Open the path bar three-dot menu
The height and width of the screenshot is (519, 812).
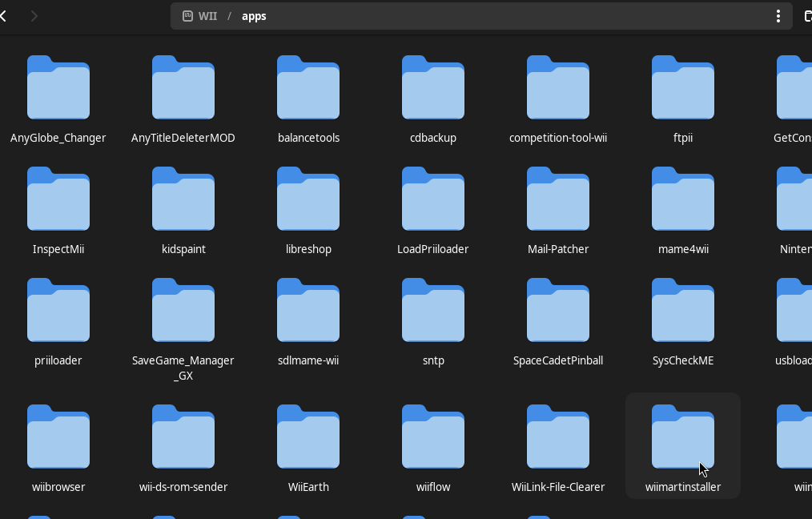coord(778,16)
